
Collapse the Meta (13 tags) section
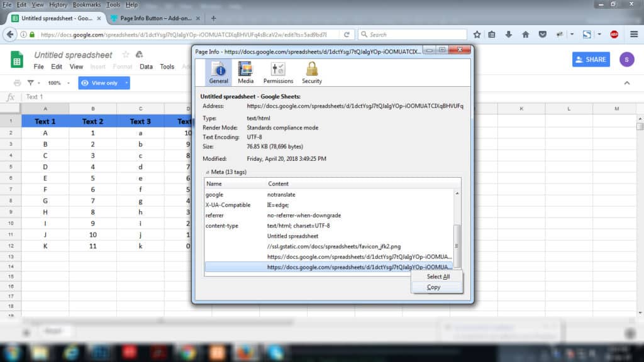(207, 172)
